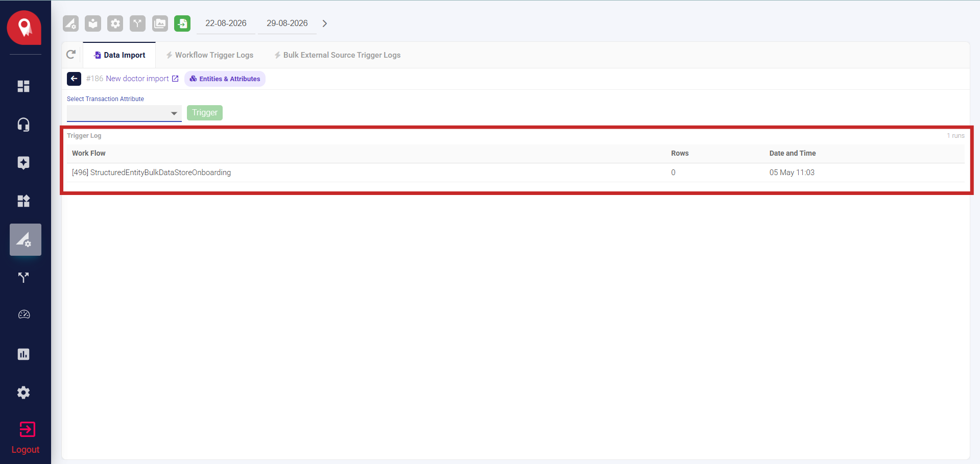
Task: Click the 05 May 11:03 cell
Action: coord(792,173)
